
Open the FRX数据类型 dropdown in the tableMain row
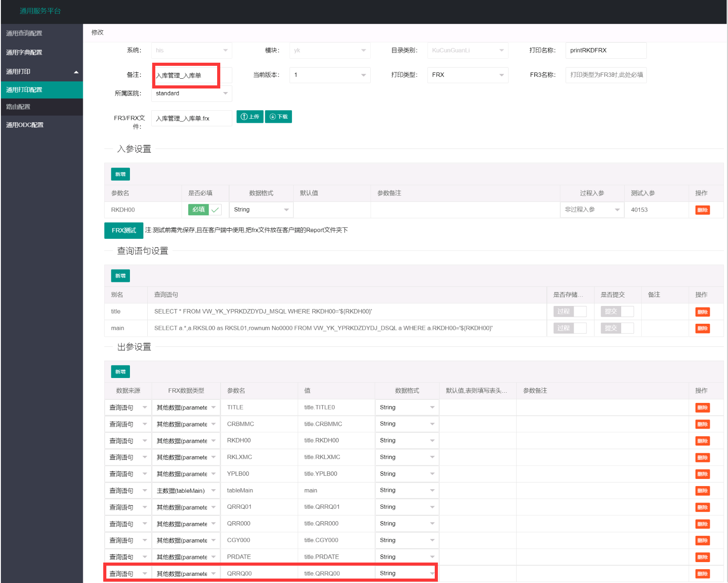tap(186, 491)
